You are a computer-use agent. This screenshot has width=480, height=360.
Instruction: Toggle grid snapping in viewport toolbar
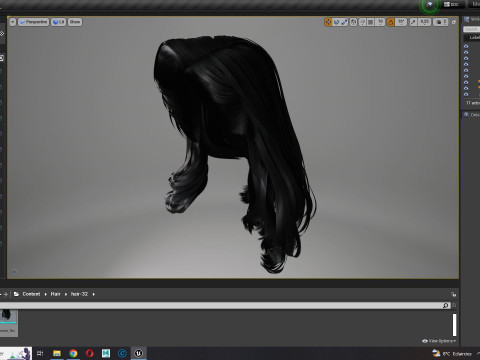point(371,22)
